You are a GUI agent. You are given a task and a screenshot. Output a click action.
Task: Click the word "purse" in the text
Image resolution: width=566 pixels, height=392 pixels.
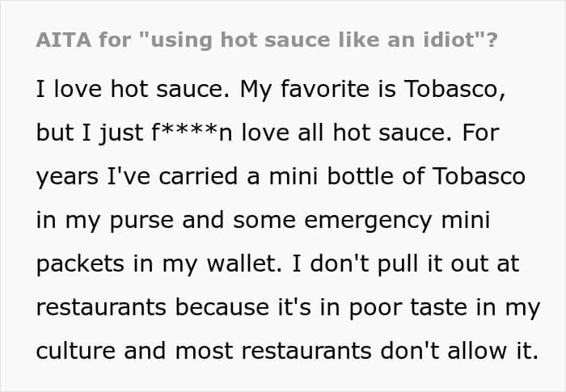coord(141,221)
